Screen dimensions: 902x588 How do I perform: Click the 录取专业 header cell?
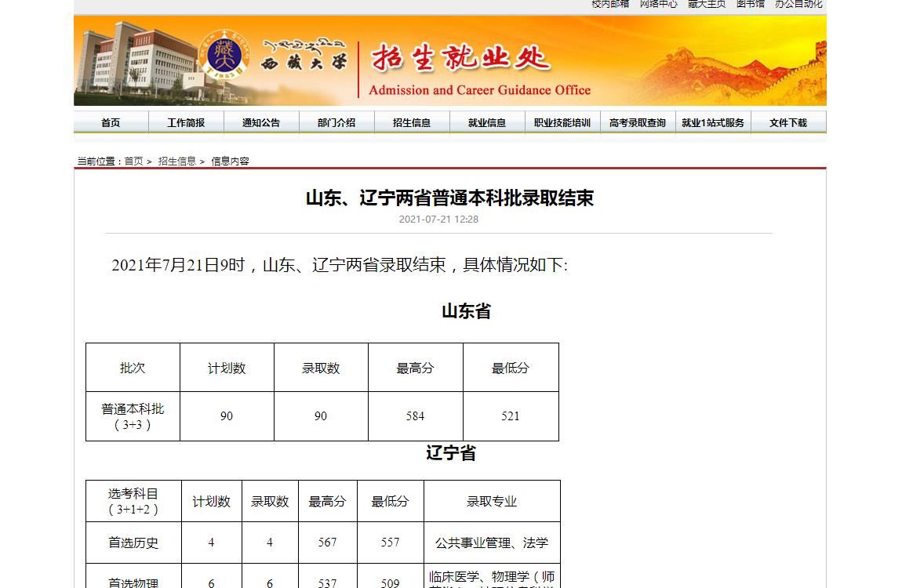(492, 501)
